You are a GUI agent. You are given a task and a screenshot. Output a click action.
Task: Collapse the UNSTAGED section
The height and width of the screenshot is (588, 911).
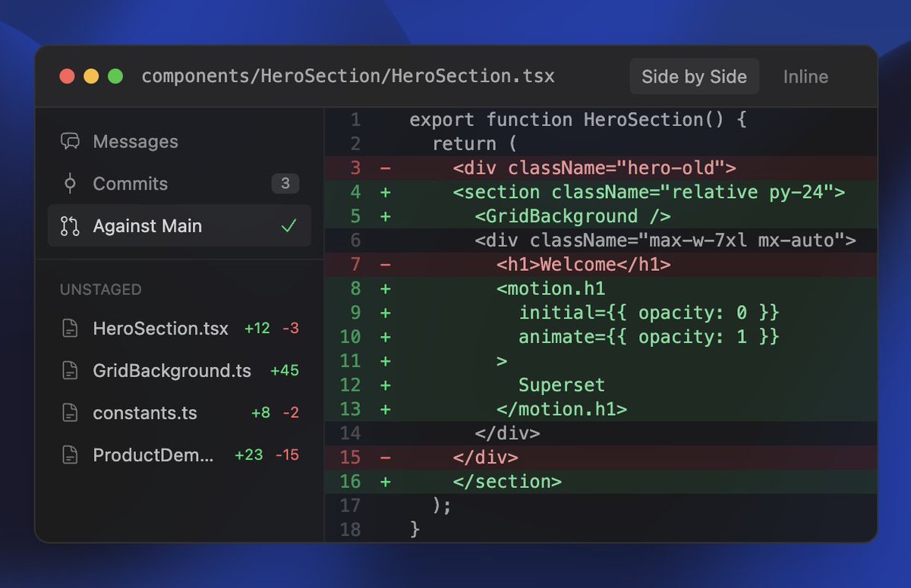(101, 289)
